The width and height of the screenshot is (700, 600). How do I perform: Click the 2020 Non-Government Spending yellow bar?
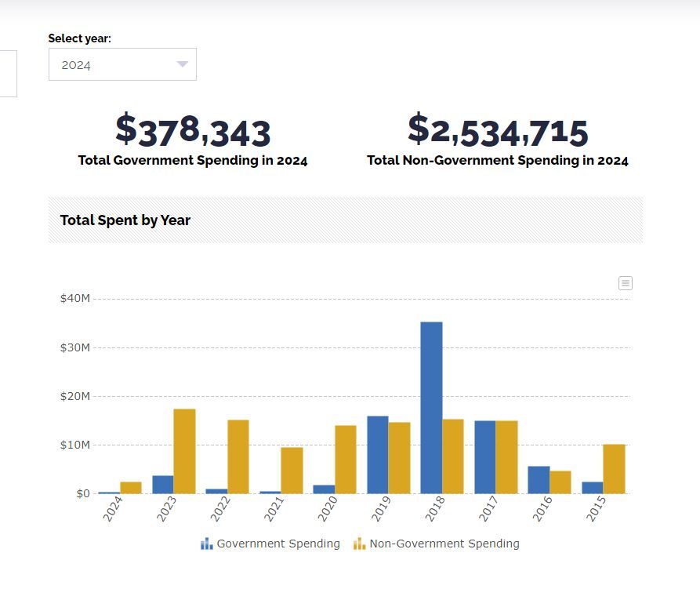[346, 459]
